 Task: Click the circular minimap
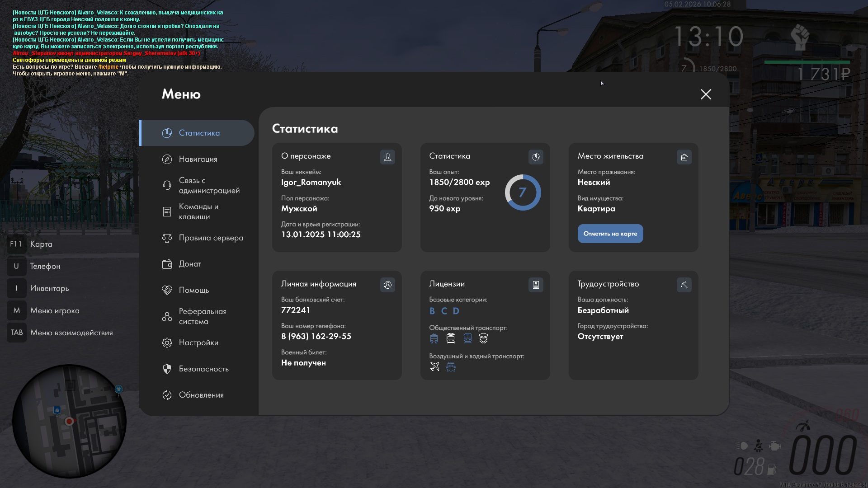pyautogui.click(x=69, y=421)
